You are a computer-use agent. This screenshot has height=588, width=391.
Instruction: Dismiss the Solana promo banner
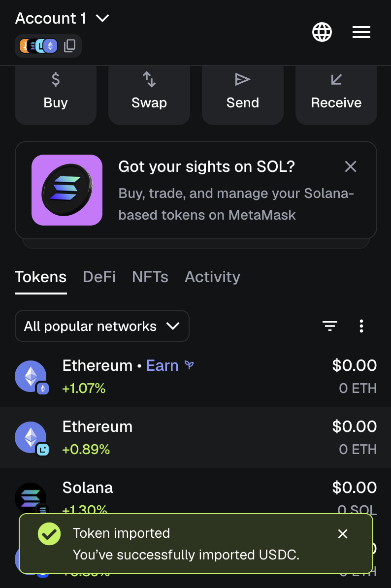click(351, 166)
